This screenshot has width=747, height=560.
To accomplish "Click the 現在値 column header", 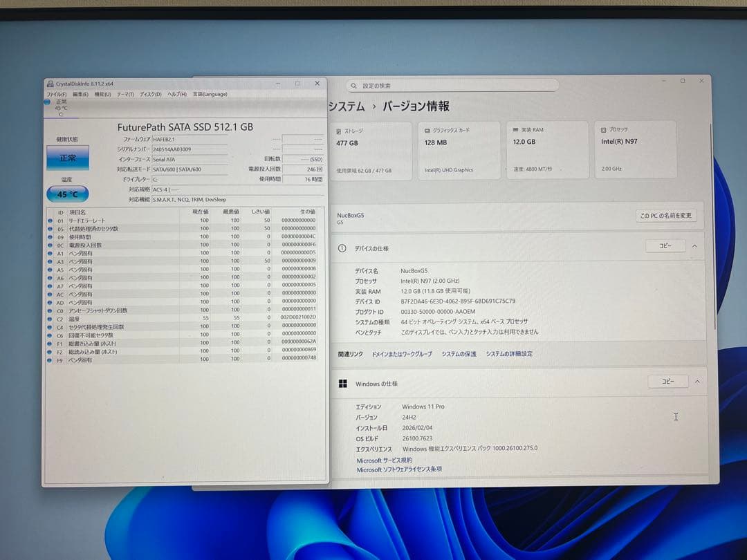I will [x=200, y=212].
